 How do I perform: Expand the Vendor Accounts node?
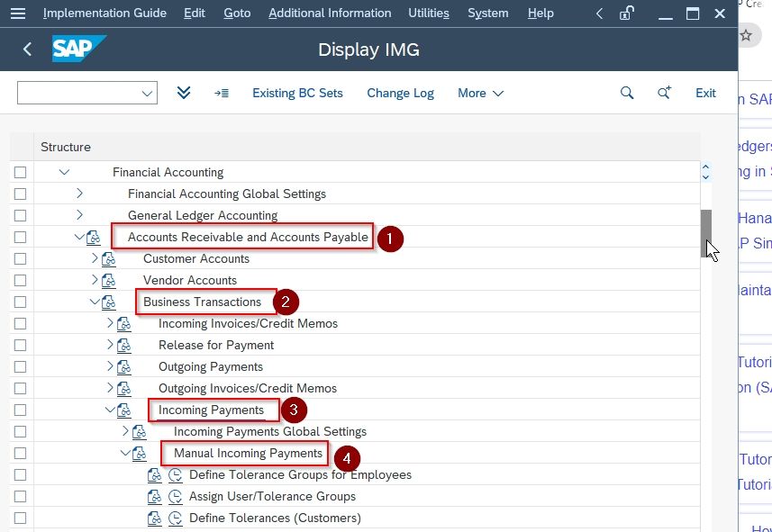point(95,280)
